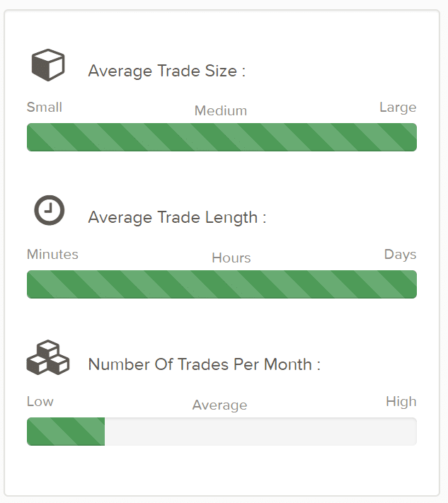Click the Hours label
Screen dimensions: 448x503
[x=231, y=258]
